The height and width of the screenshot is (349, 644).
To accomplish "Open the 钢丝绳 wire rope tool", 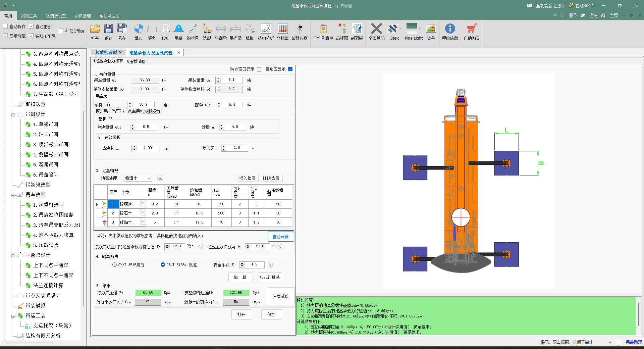I will pos(193,32).
